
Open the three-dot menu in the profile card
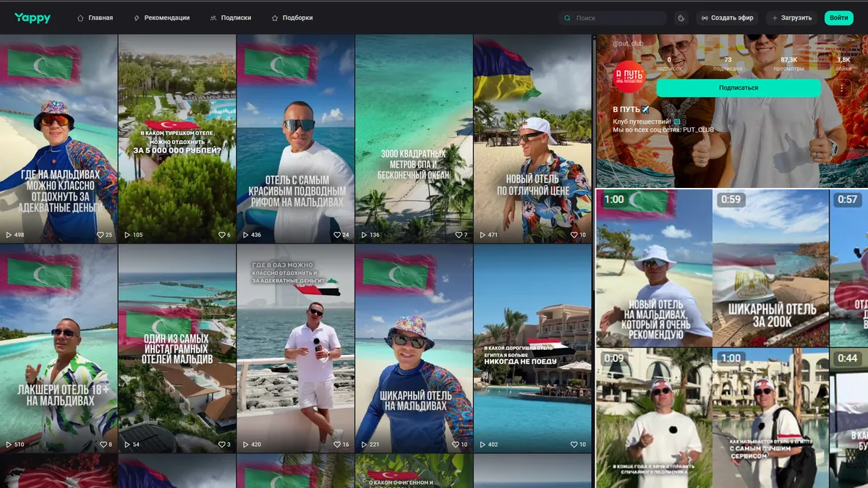pos(842,87)
